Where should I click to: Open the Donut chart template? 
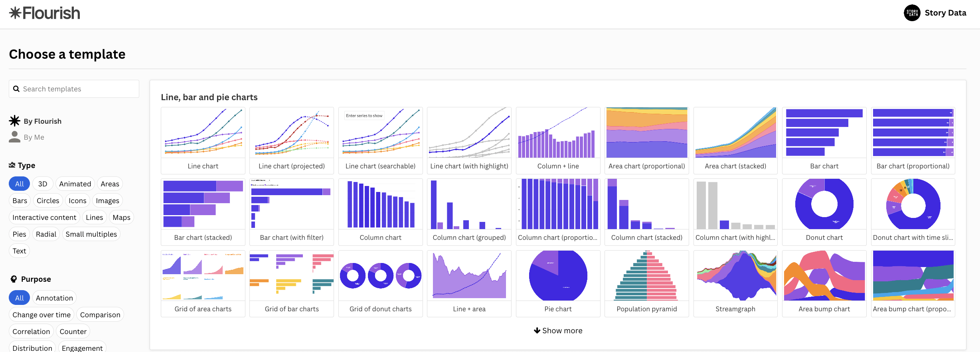pos(824,212)
